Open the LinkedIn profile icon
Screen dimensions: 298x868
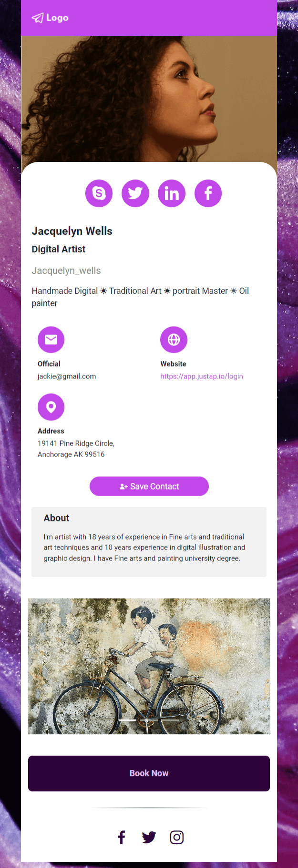(x=172, y=193)
